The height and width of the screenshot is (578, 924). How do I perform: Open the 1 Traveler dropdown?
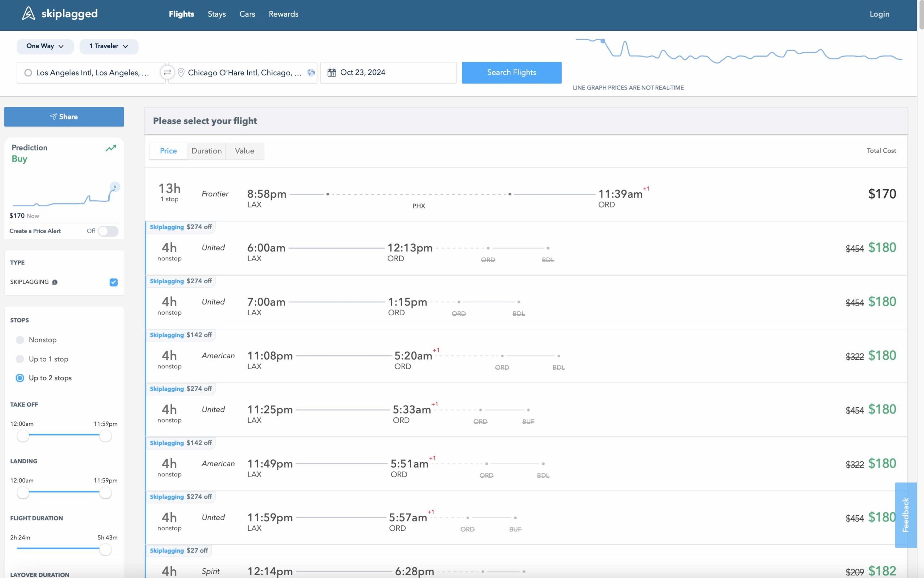click(109, 46)
